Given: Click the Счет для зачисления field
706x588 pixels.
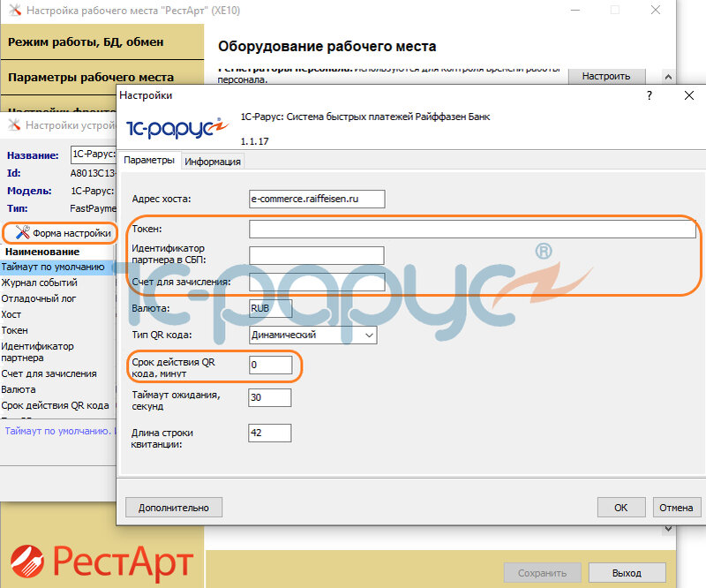Looking at the screenshot, I should click(317, 282).
